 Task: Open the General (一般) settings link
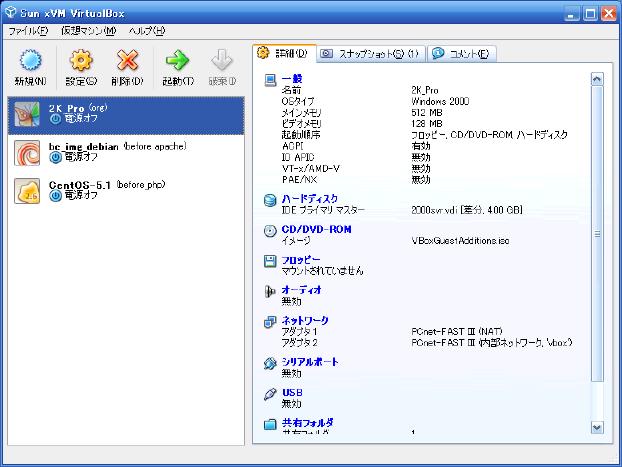coord(292,79)
